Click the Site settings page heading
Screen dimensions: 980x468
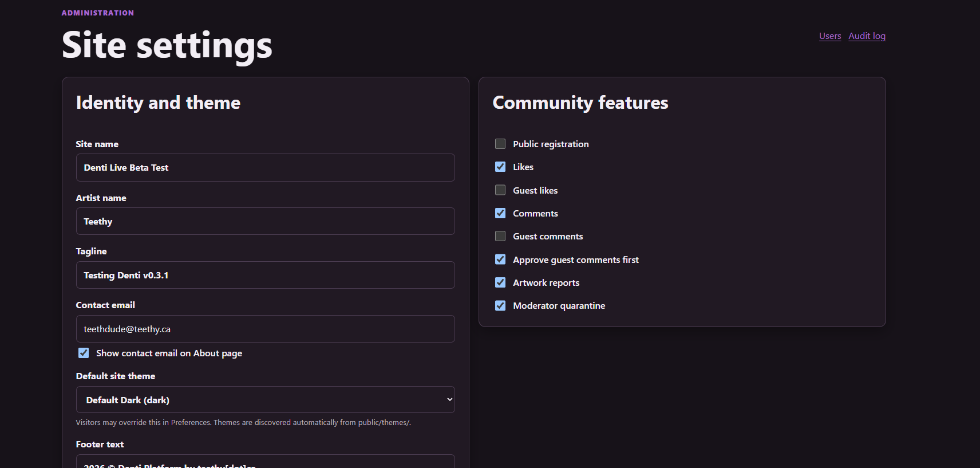pos(167,45)
